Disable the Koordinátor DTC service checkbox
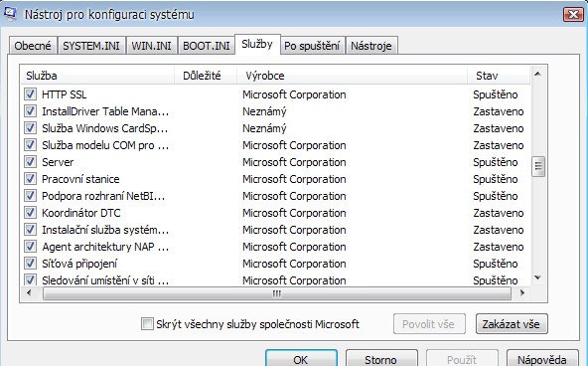 click(x=30, y=213)
